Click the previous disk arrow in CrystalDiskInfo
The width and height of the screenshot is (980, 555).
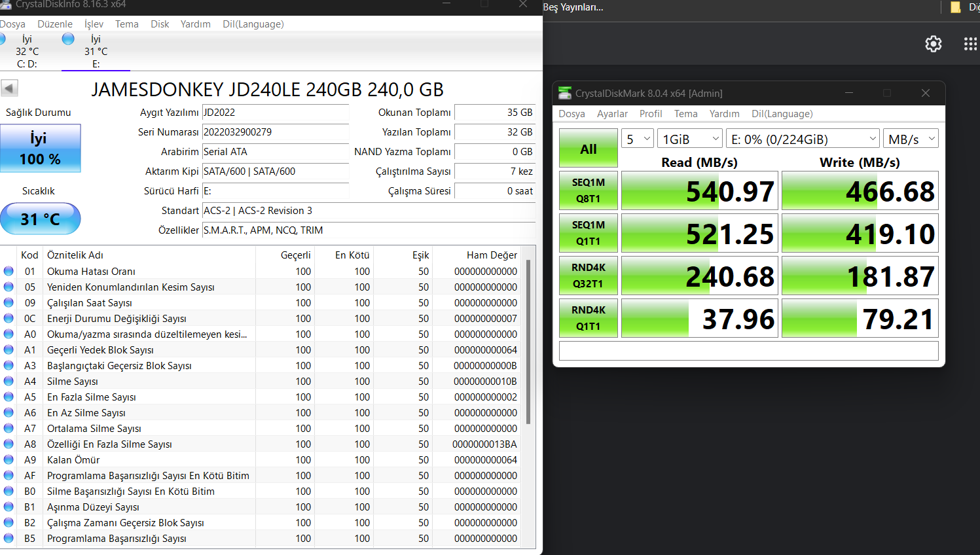click(x=9, y=88)
